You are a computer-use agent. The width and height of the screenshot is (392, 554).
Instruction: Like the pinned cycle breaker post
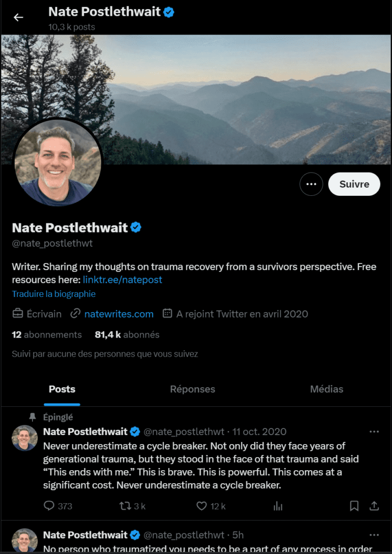(x=202, y=506)
